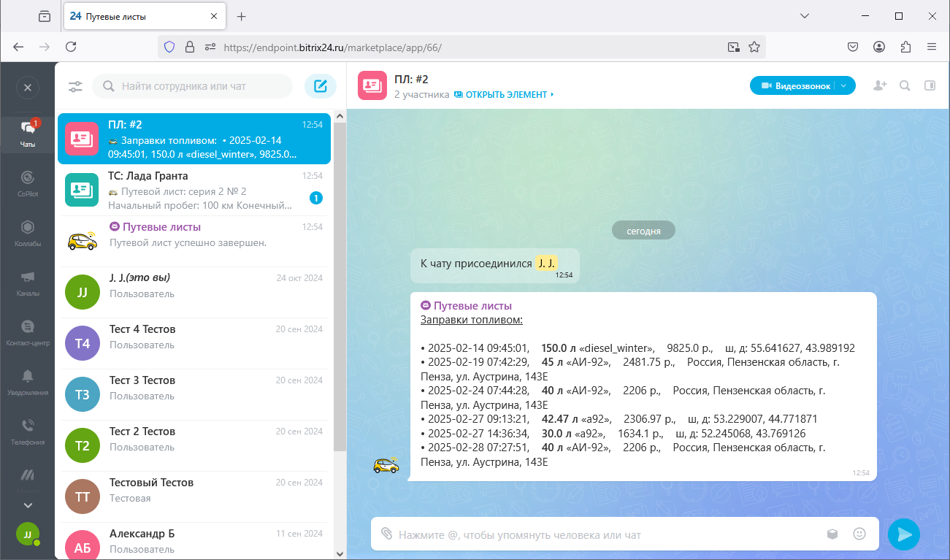Open a new browser tab
This screenshot has height=560, width=950.
242,16
